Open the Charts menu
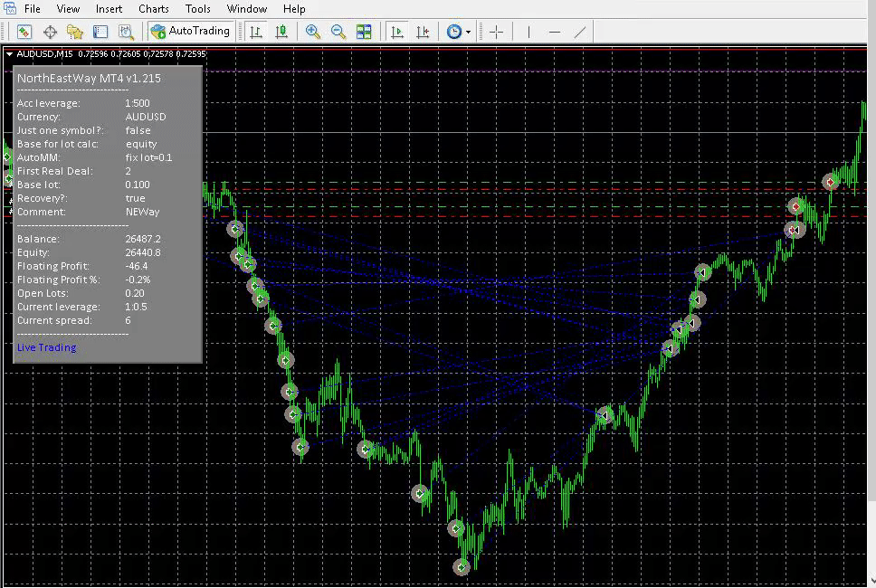 154,9
